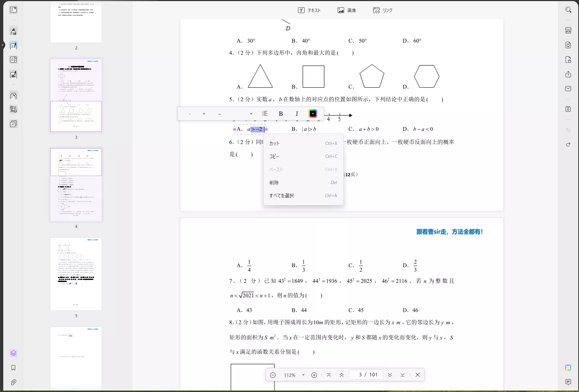This screenshot has width=579, height=392.
Task: Go to the previous page
Action: tap(342, 375)
